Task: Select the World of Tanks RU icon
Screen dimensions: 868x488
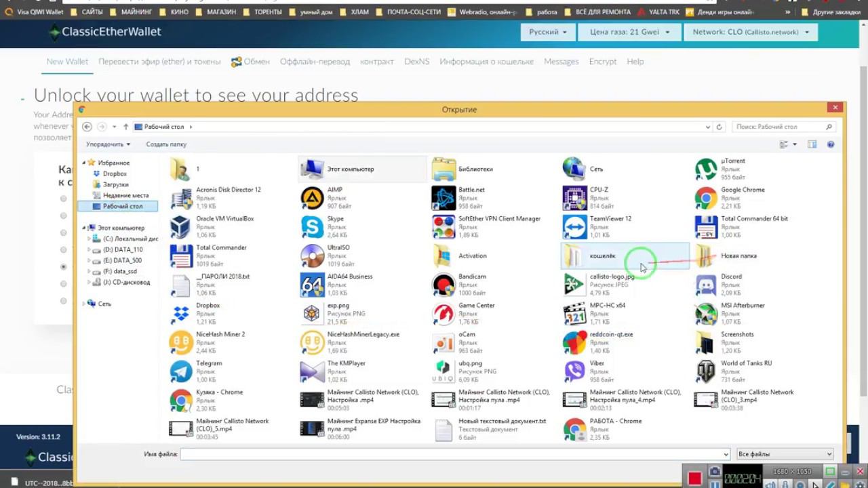Action: point(706,371)
